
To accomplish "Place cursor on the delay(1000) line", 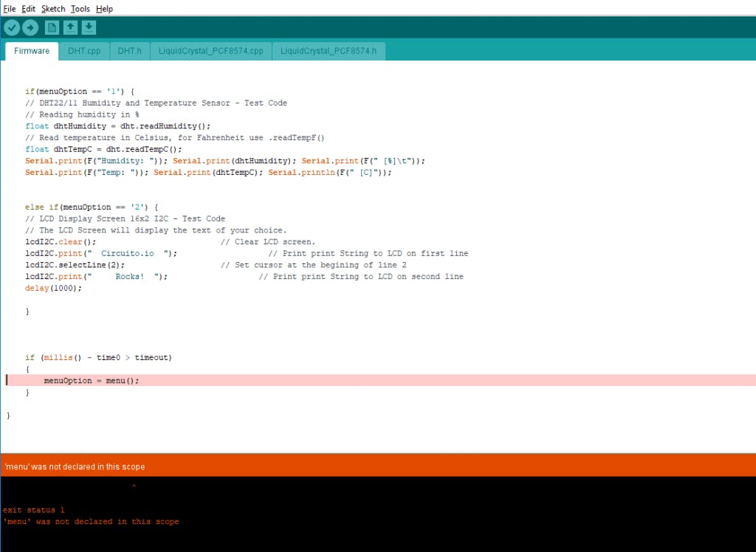I will [53, 288].
